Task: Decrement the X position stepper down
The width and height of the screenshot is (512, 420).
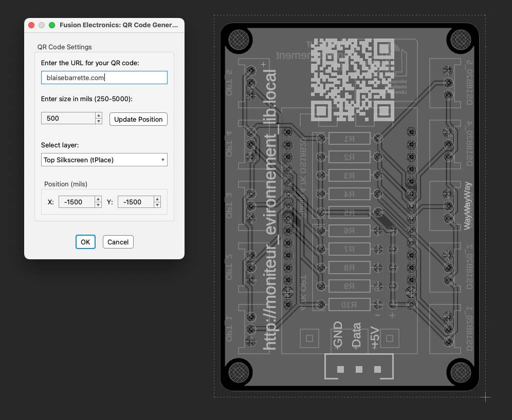Action: 98,205
